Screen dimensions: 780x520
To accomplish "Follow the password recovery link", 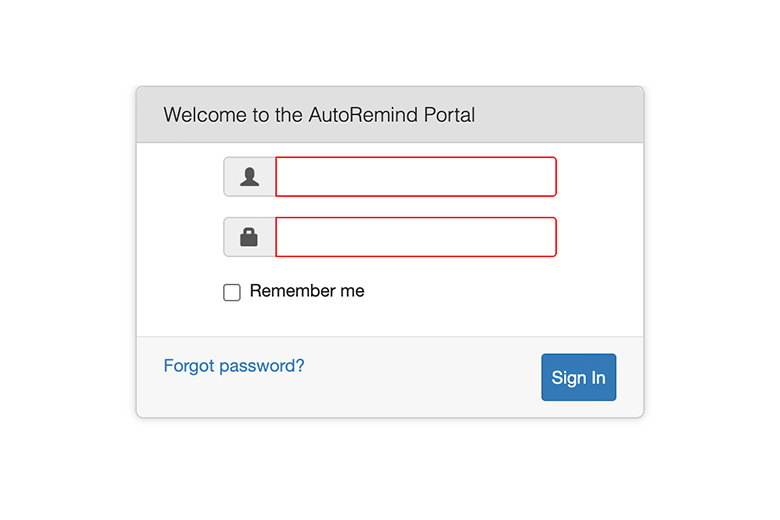I will [x=234, y=366].
